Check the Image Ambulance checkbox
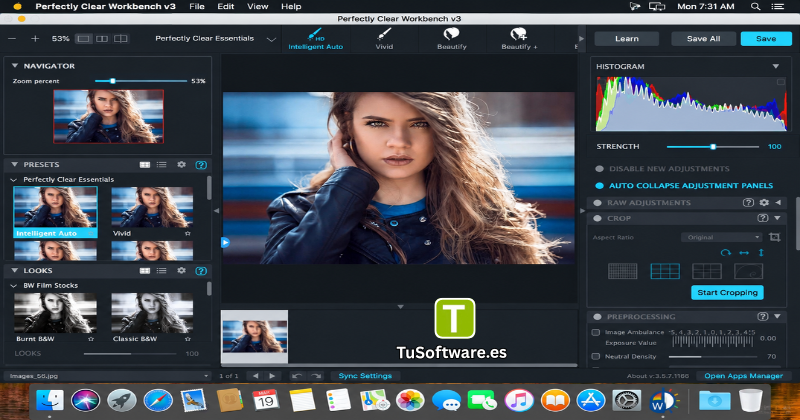Screen dimensions: 800x420 [x=595, y=332]
